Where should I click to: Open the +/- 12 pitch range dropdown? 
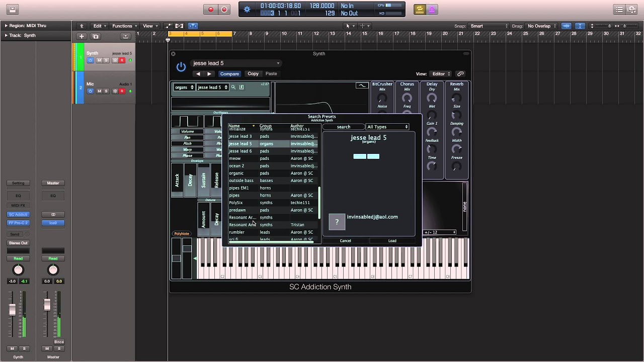tap(440, 232)
